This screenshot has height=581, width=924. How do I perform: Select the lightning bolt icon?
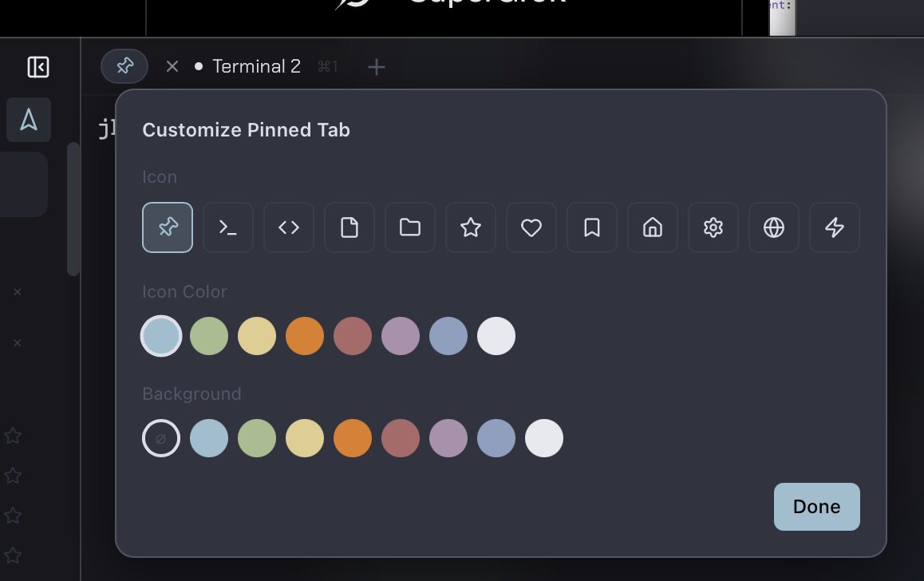point(835,227)
